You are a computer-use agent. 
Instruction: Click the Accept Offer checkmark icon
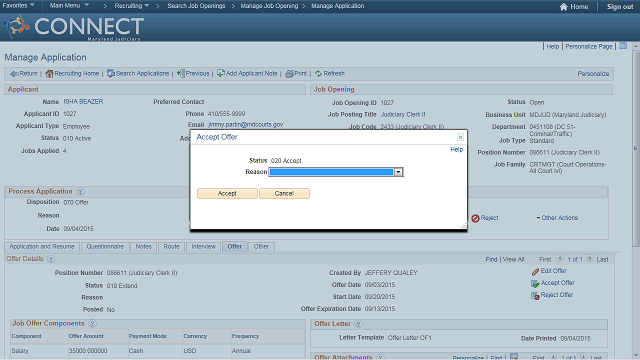tap(535, 283)
